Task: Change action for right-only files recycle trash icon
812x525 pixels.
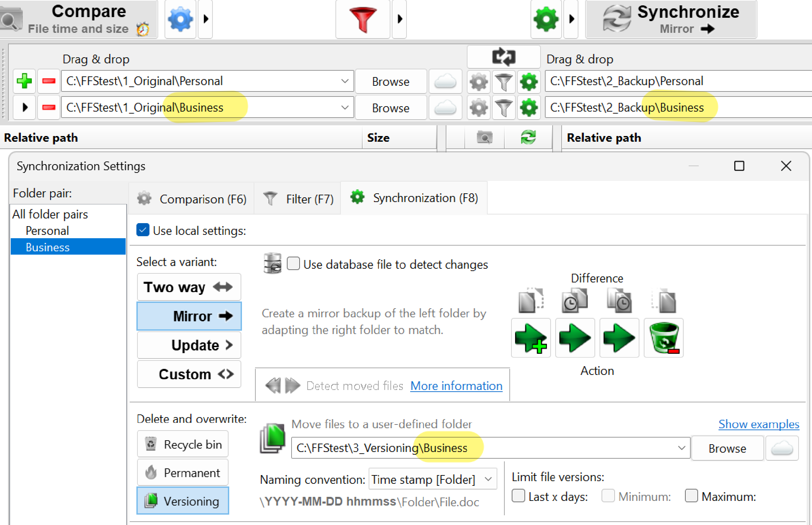Action: (663, 338)
